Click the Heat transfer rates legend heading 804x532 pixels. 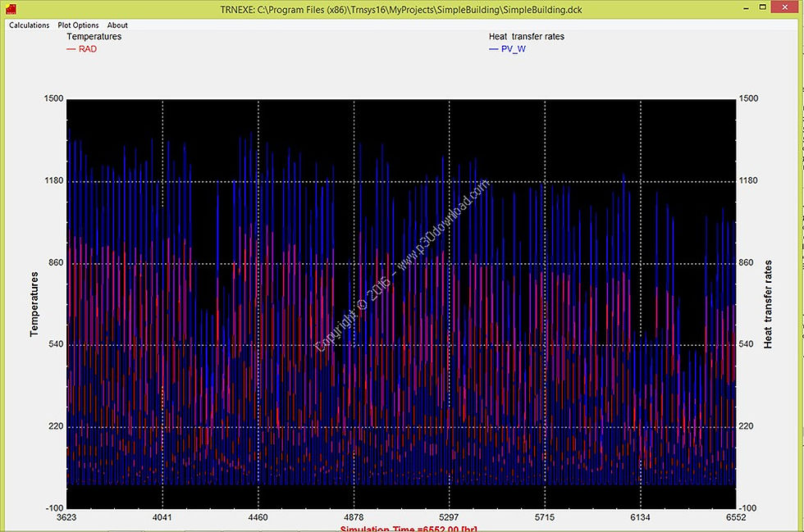click(x=527, y=36)
